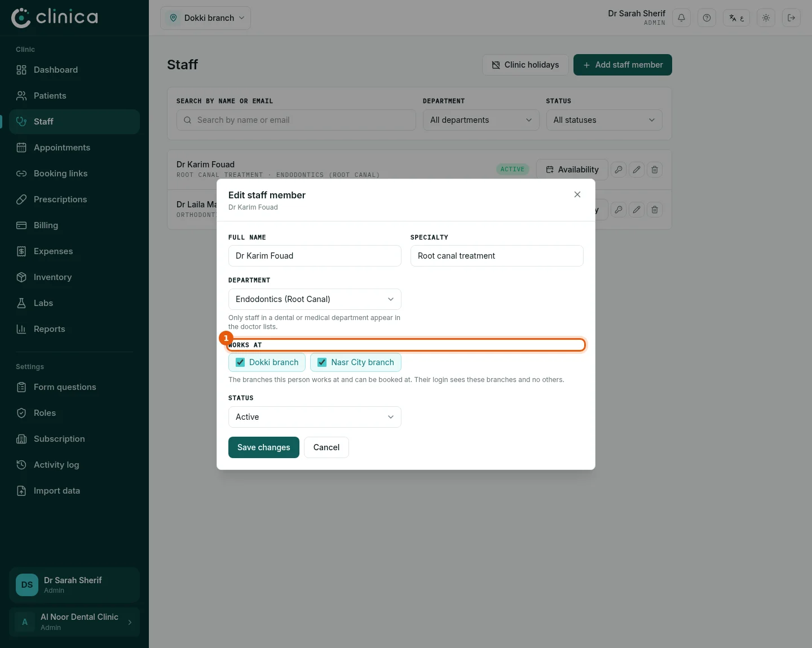Close the Edit staff member dialog
This screenshot has width=812, height=648.
(x=577, y=194)
